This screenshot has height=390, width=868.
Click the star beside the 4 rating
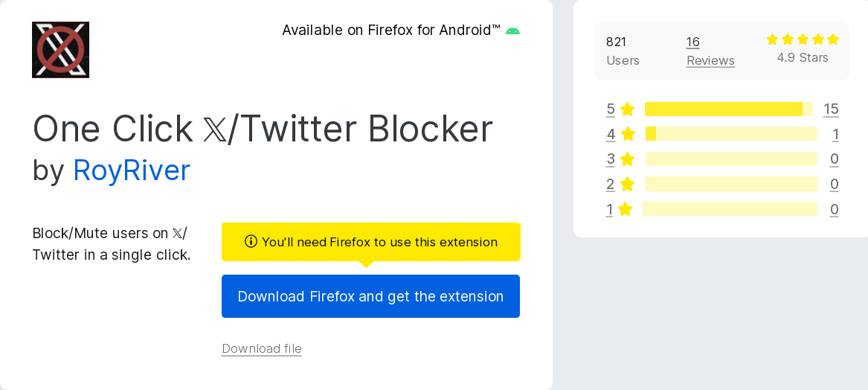[x=628, y=134]
